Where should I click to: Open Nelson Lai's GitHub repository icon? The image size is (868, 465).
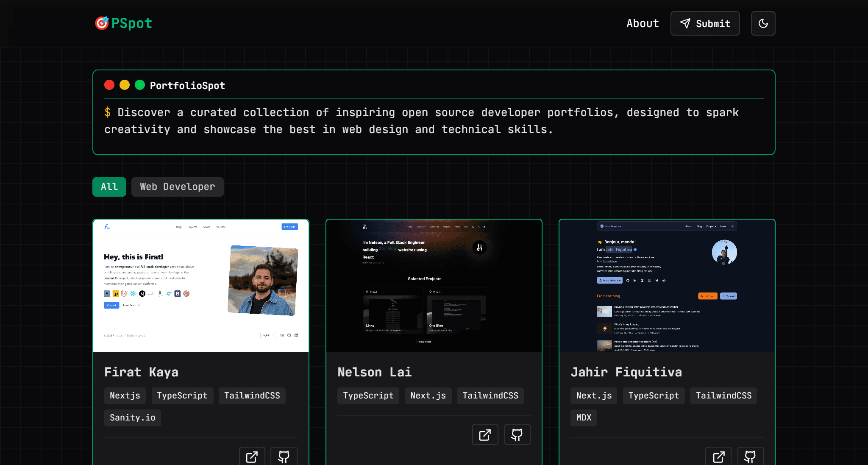click(517, 434)
